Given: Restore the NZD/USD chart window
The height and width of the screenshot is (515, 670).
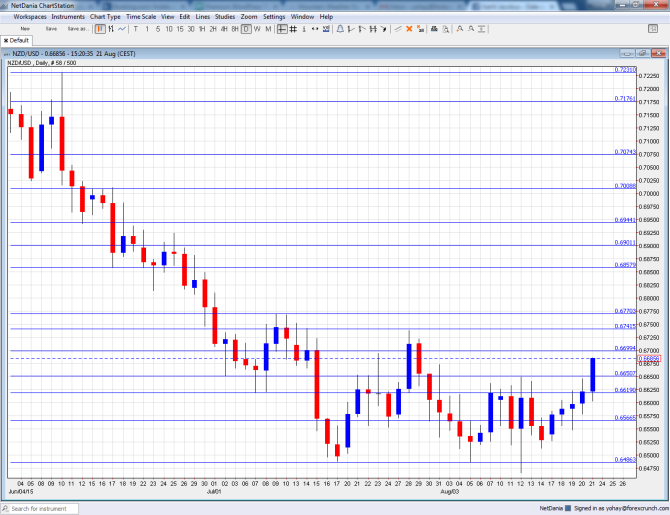Looking at the screenshot, I should point(643,53).
